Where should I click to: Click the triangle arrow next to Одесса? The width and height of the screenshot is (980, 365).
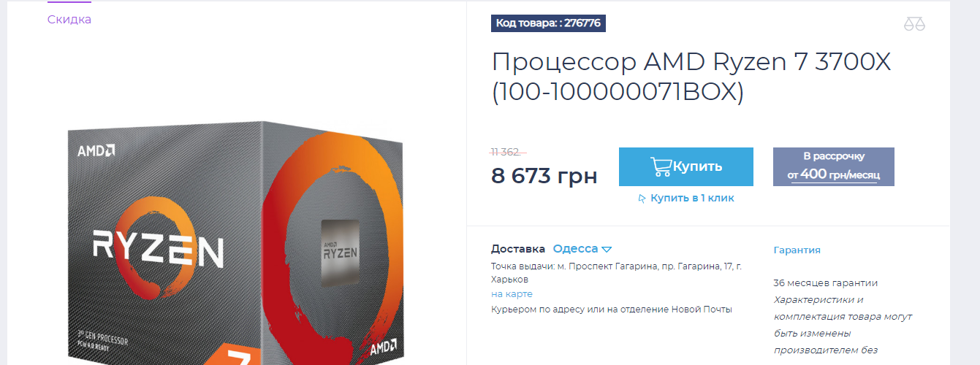[607, 249]
